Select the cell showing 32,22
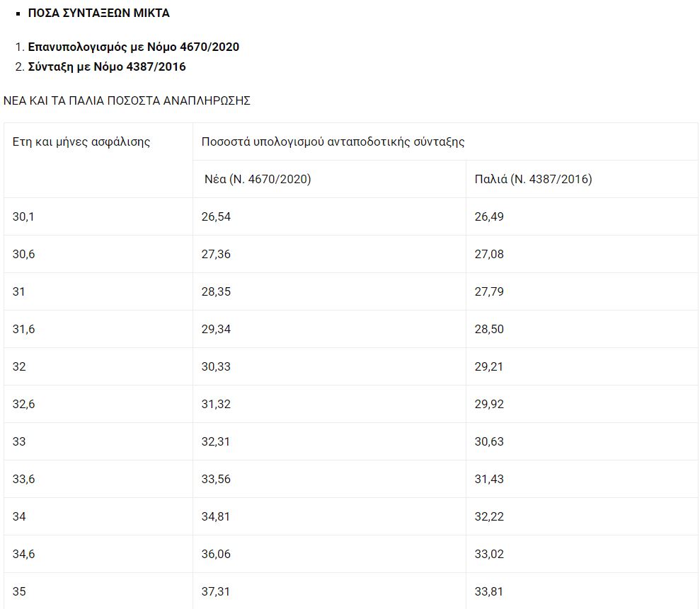700x609 pixels. [582, 516]
